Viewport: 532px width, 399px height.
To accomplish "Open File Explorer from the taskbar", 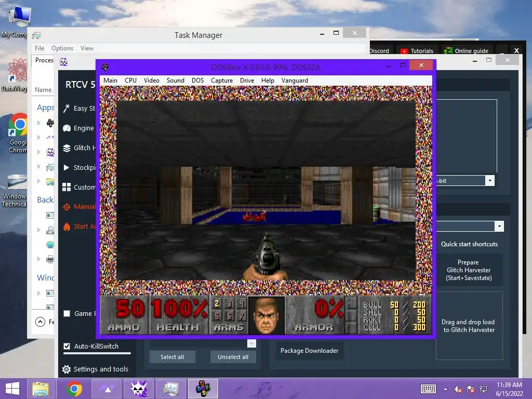I will click(x=41, y=389).
